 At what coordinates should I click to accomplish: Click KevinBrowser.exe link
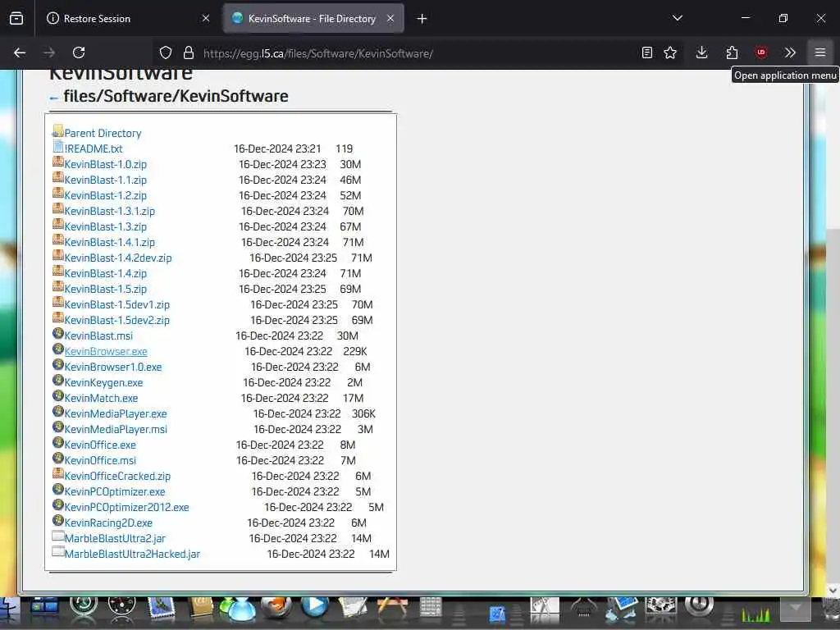(x=106, y=351)
